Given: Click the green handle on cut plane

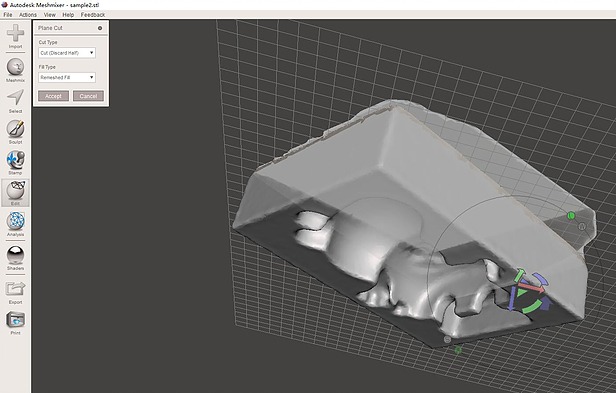Looking at the screenshot, I should pyautogui.click(x=571, y=215).
